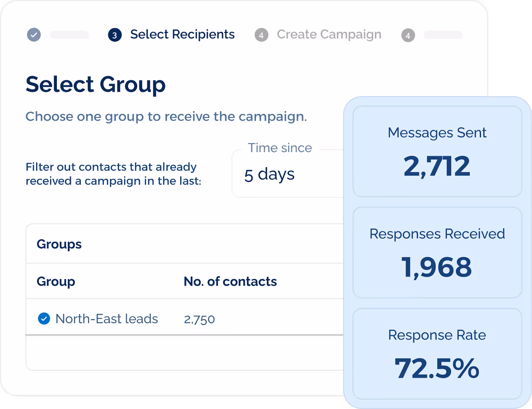The height and width of the screenshot is (409, 532).
Task: Select the step 3 circle icon
Action: point(114,35)
